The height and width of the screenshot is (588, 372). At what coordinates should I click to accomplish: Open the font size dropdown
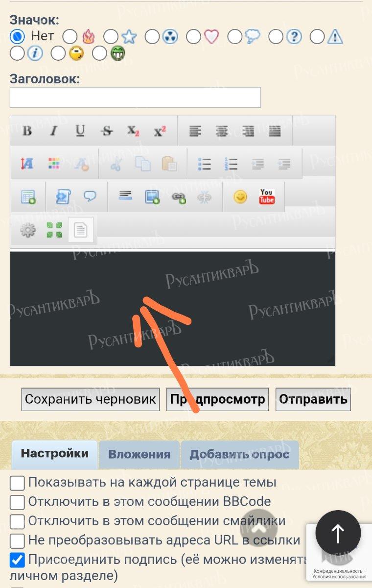pyautogui.click(x=27, y=164)
